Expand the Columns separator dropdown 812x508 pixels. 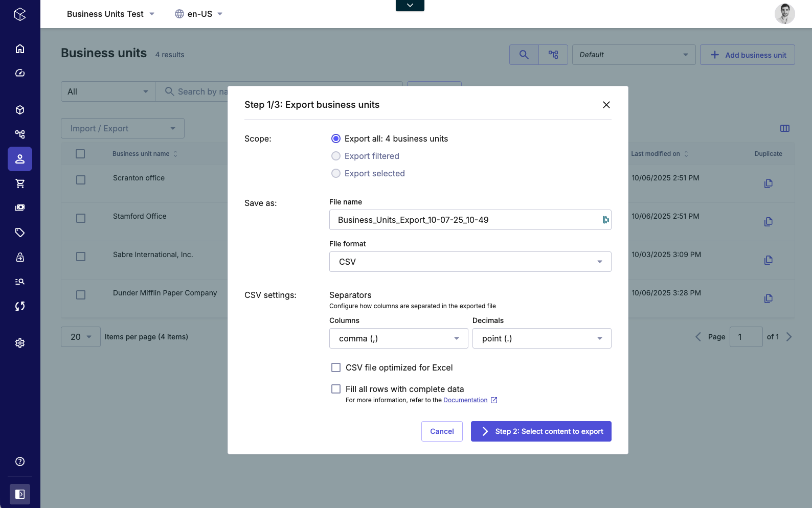[398, 338]
